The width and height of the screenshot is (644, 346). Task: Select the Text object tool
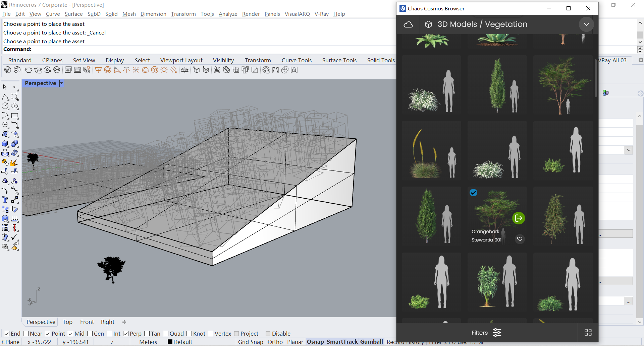tap(5, 200)
